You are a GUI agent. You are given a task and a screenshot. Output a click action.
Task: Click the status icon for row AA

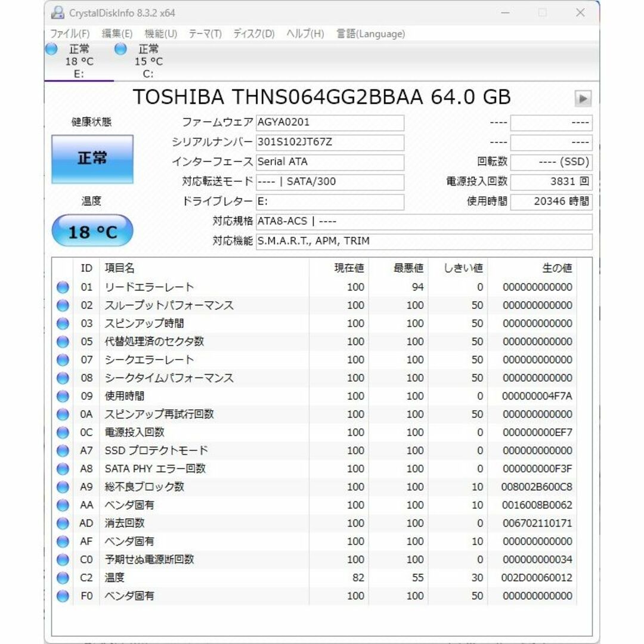63,505
